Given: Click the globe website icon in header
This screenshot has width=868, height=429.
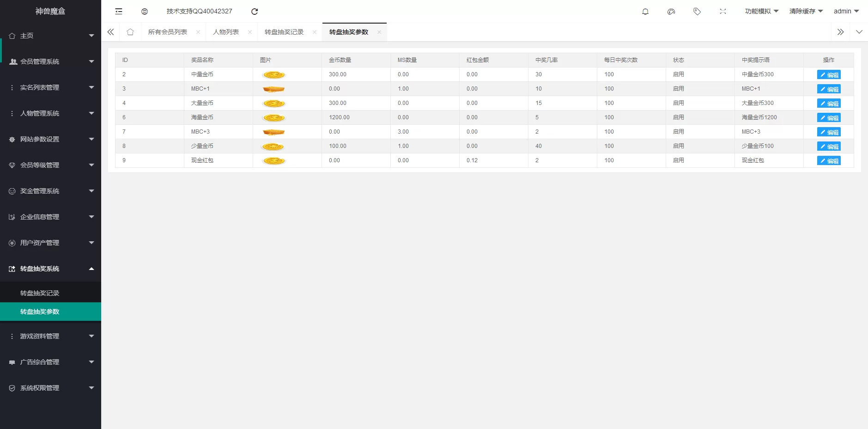Looking at the screenshot, I should coord(145,12).
